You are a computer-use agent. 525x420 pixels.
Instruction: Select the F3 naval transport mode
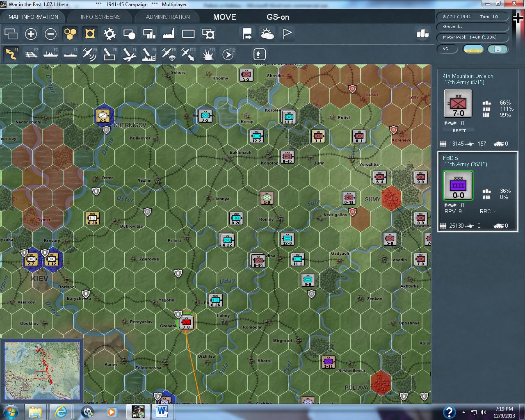50,54
